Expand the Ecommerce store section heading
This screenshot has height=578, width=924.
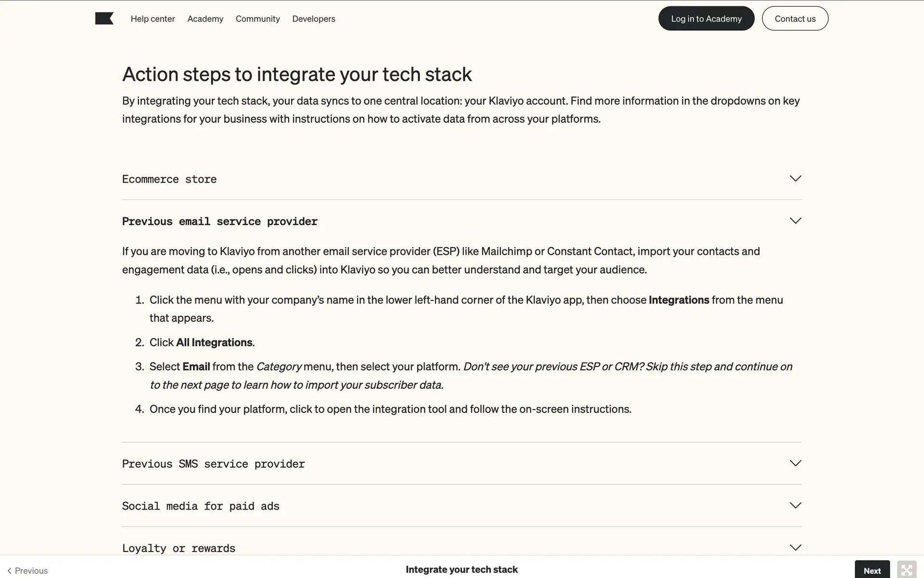169,179
